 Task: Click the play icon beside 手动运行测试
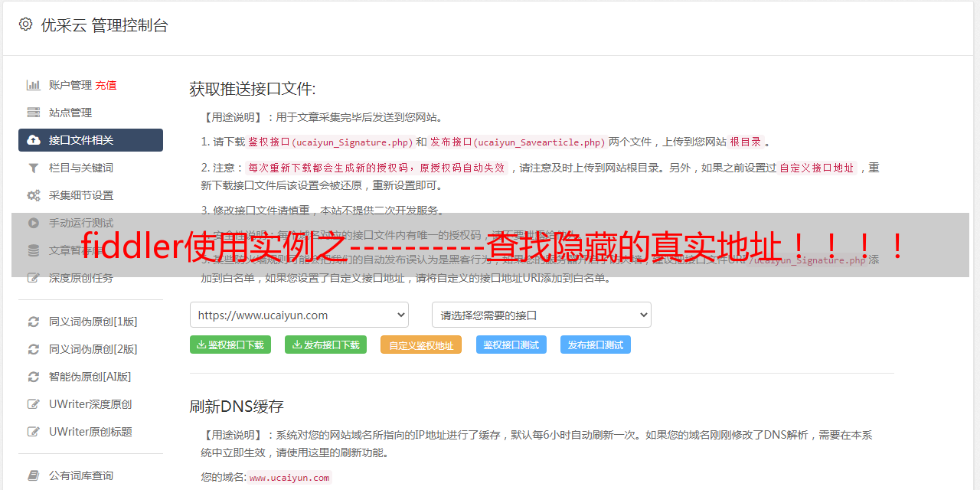click(x=34, y=223)
